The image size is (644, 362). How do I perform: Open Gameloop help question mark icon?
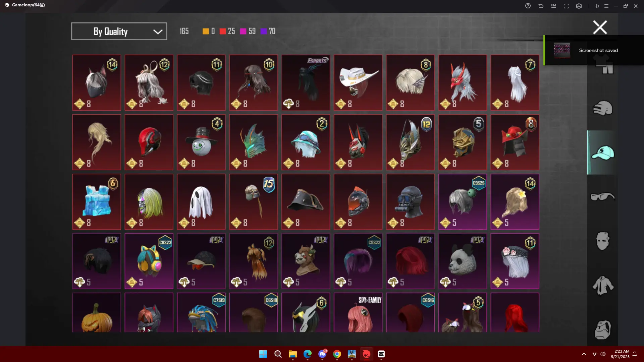[528, 6]
